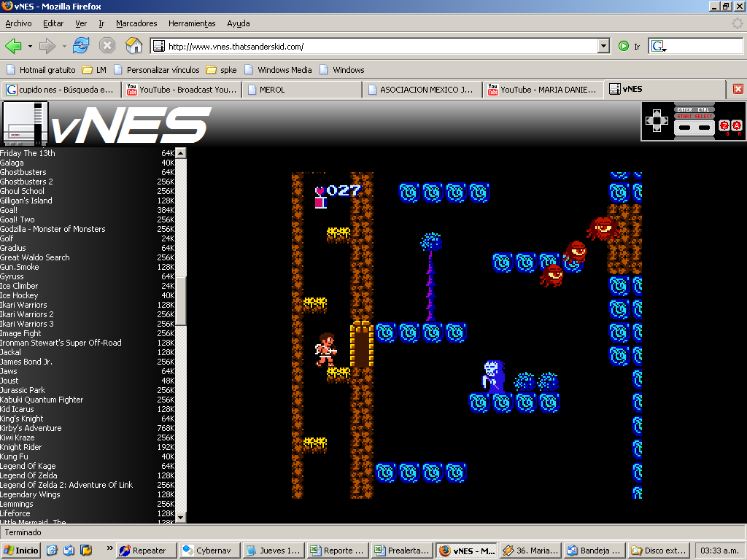Select Gradius in the game list
Image resolution: width=747 pixels, height=560 pixels.
tap(88, 248)
